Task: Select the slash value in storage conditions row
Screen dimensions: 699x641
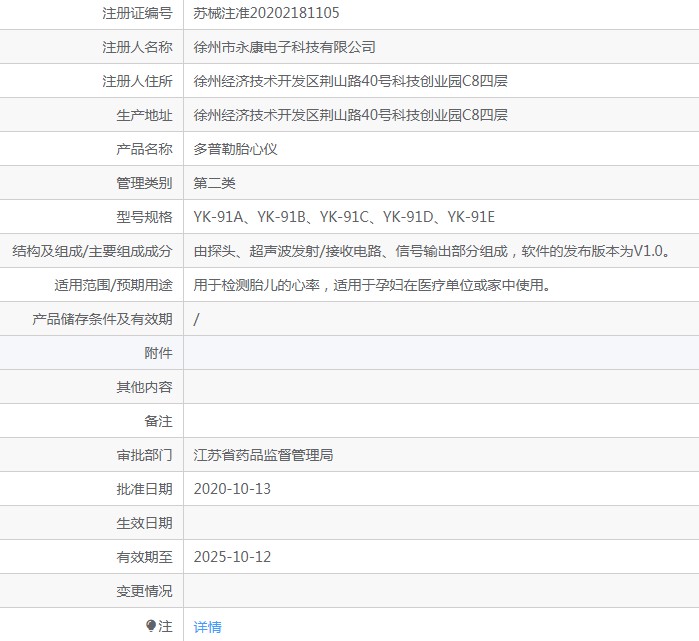Action: point(197,319)
